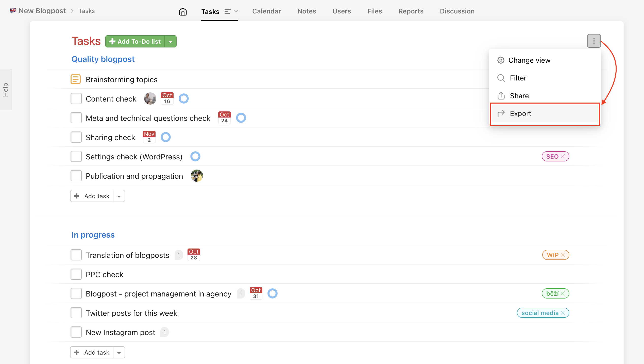Image resolution: width=644 pixels, height=364 pixels.
Task: Toggle checkbox for Content check task
Action: (x=77, y=98)
